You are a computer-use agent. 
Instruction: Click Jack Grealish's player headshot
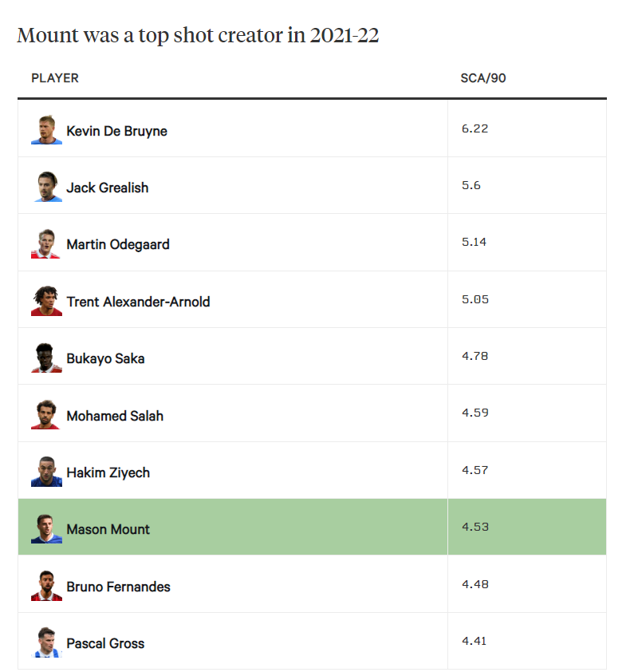(46, 187)
